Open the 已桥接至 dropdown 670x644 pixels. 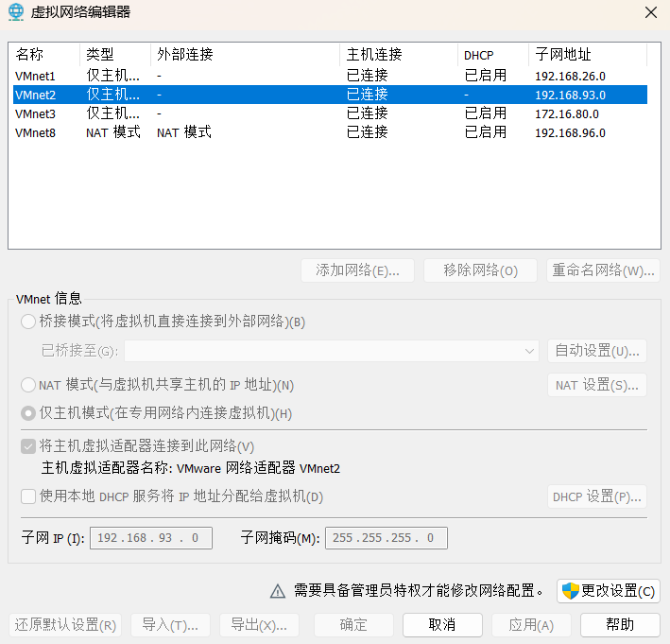[x=332, y=351]
